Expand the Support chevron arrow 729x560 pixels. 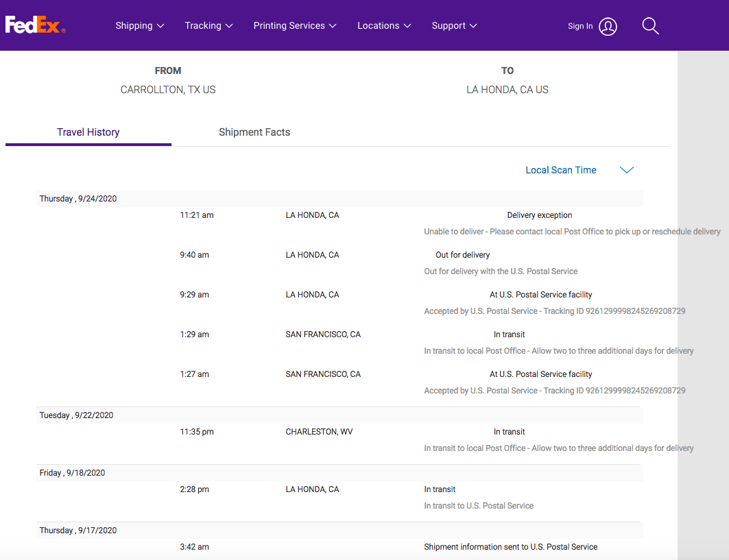point(473,26)
